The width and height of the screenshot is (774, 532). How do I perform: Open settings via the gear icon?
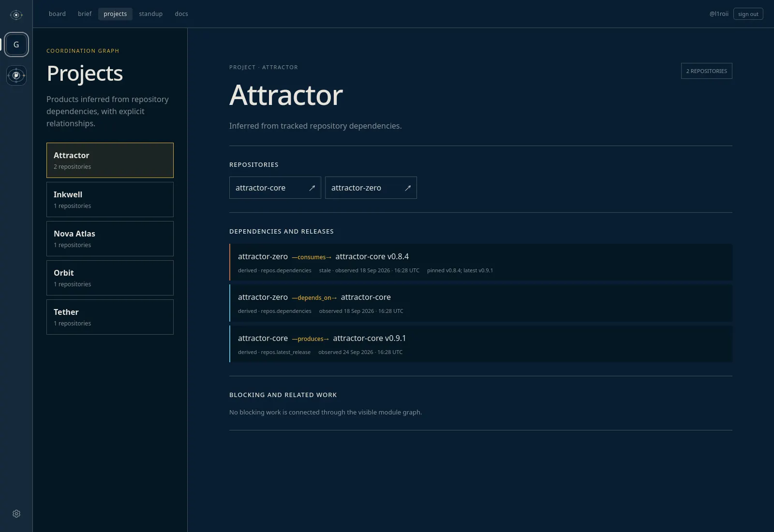[16, 514]
